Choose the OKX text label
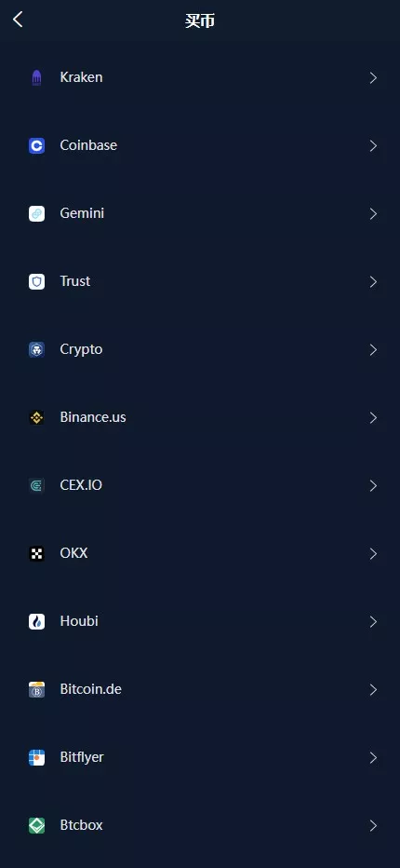 tap(73, 553)
